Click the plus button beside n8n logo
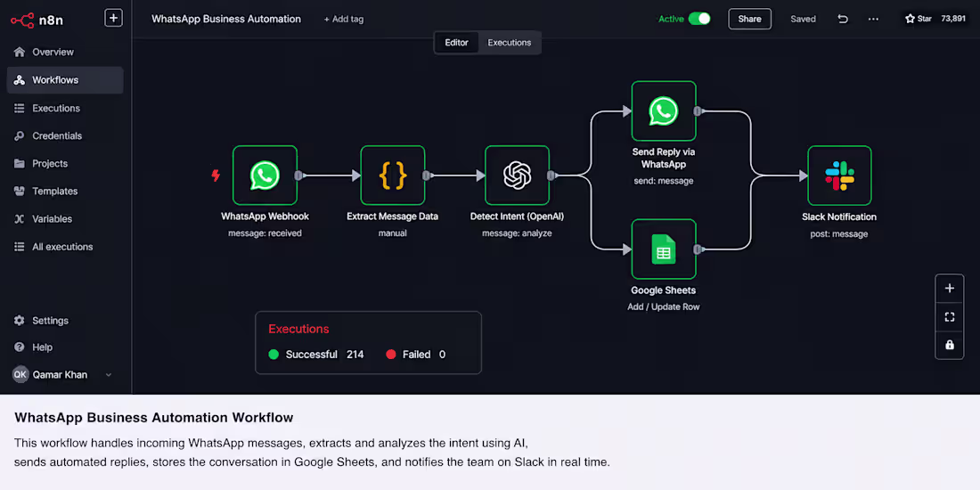980x490 pixels. [113, 18]
